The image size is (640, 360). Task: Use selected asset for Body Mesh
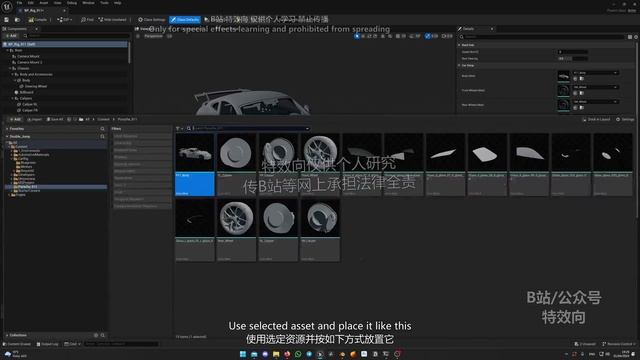coord(575,79)
